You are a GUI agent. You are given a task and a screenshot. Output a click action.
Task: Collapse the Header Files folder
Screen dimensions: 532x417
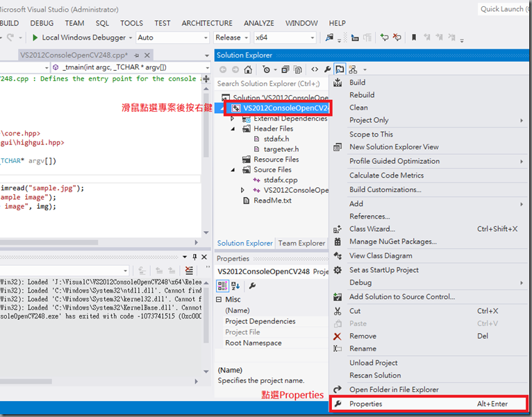pyautogui.click(x=233, y=129)
